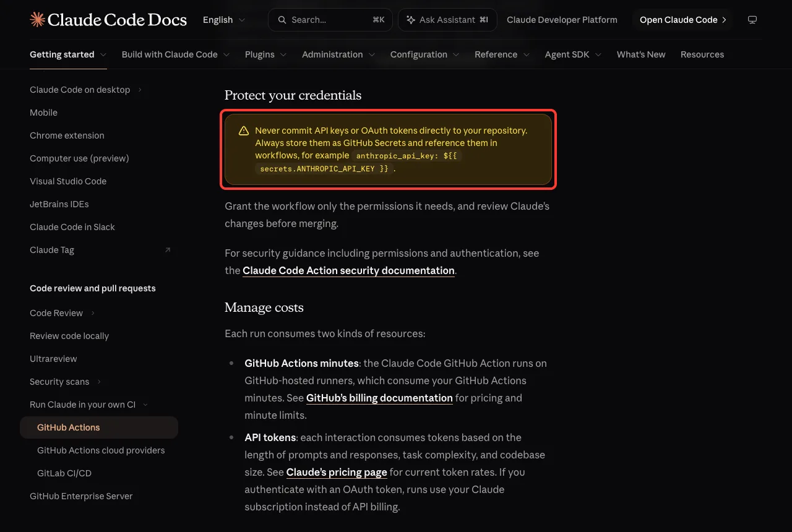Viewport: 792px width, 532px height.
Task: Click the arrow on Open Claude Code
Action: (x=724, y=20)
